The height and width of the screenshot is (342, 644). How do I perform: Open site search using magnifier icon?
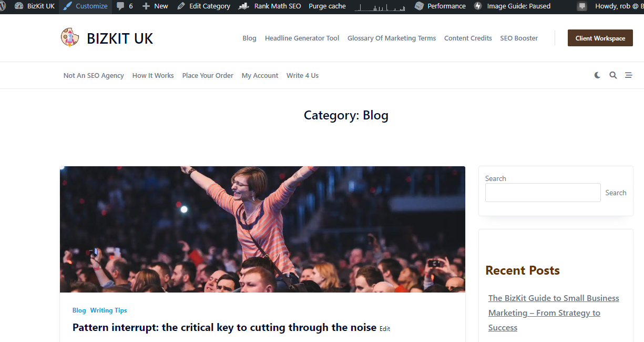pyautogui.click(x=613, y=75)
